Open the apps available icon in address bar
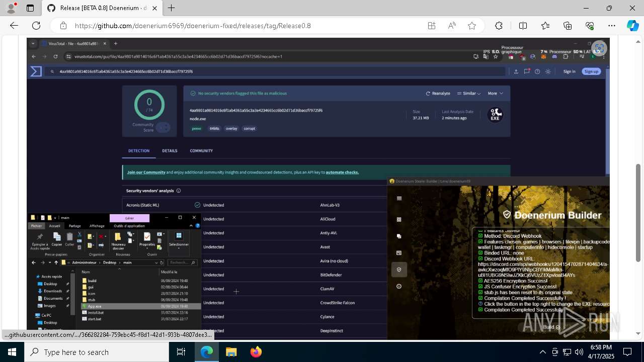 432,26
